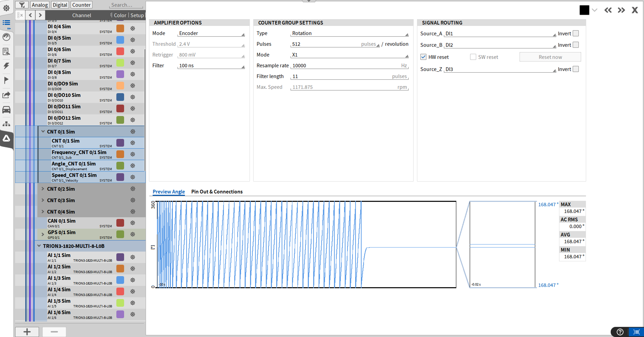Click the next channel arrow in header
This screenshot has height=337, width=644.
tap(40, 15)
